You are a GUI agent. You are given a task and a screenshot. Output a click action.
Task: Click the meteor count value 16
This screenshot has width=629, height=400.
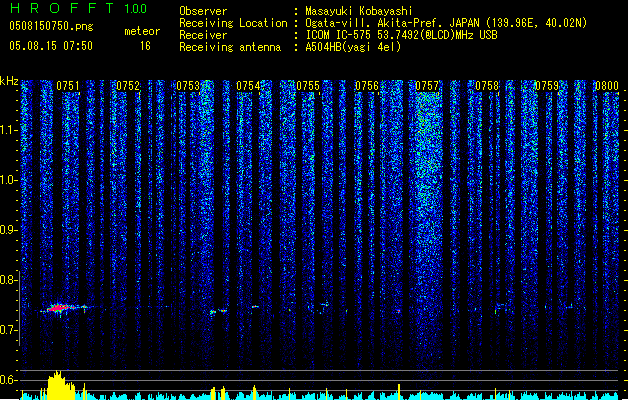tap(145, 46)
